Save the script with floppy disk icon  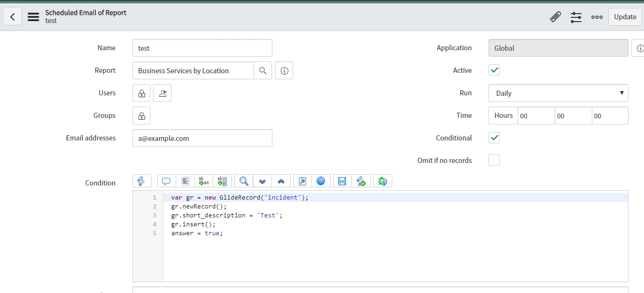(x=342, y=181)
